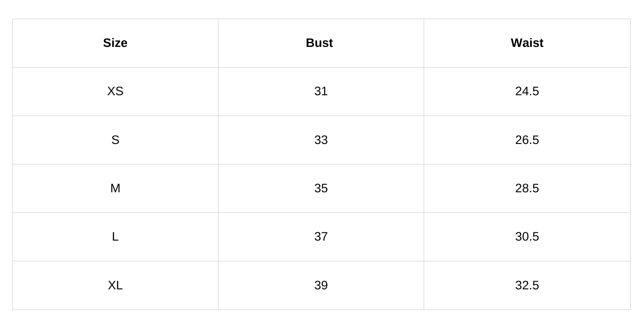The image size is (644, 322).
Task: Click the Bust column header
Action: coord(319,43)
